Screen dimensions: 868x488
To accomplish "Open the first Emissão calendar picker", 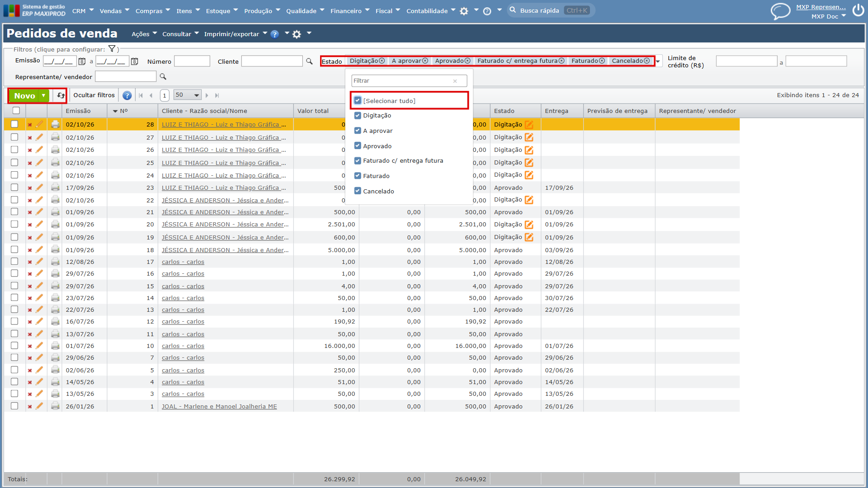I will coord(82,61).
